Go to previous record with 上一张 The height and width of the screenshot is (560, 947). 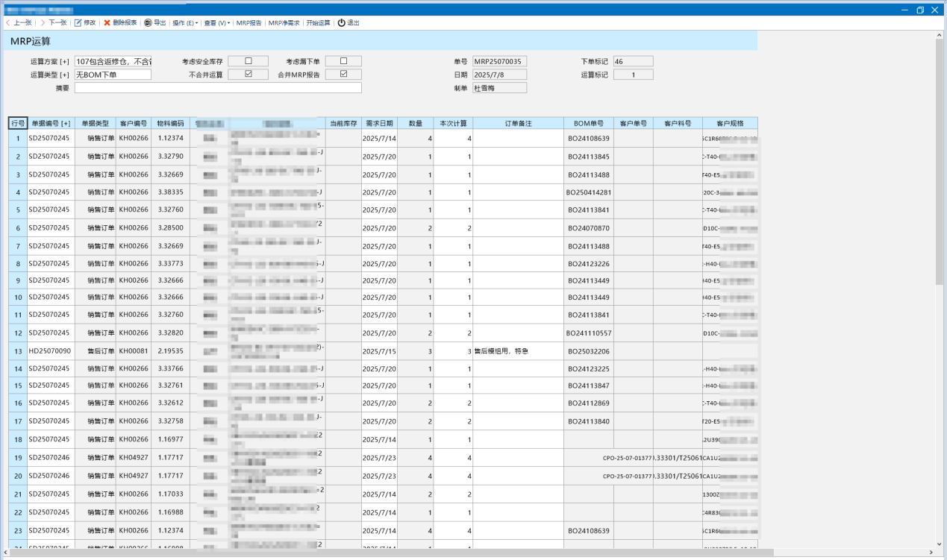(x=22, y=22)
